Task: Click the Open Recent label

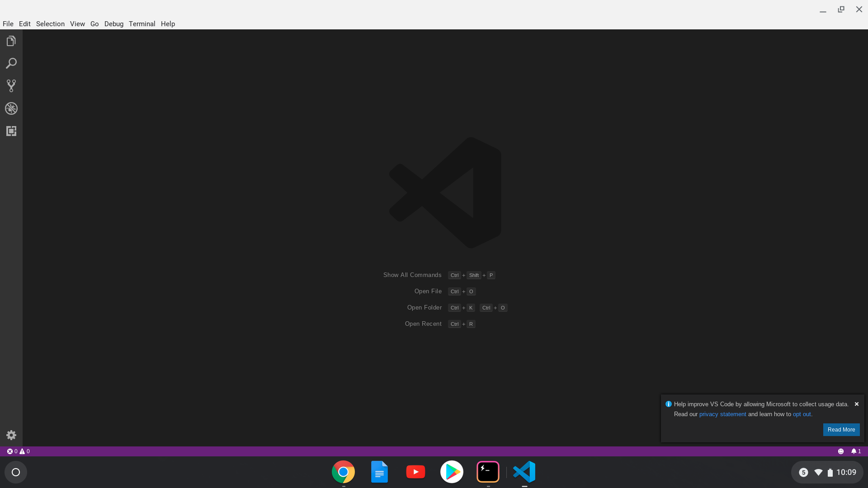Action: point(423,324)
